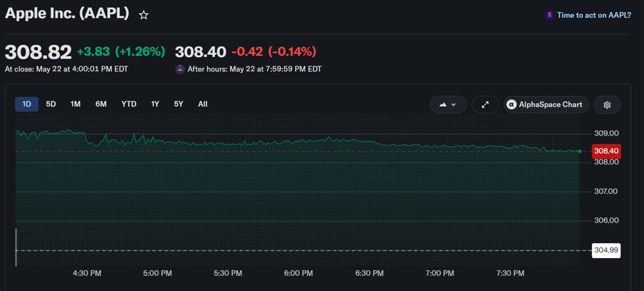Screen dimensions: 644x291
Task: Expand chart to fullscreen with arrows icon
Action: (485, 104)
